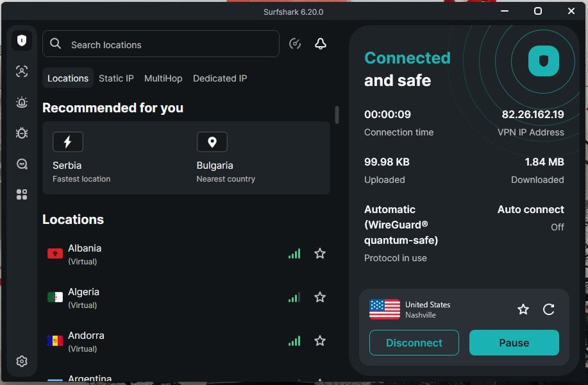Open the Search magnifier sidebar icon

coord(22,164)
